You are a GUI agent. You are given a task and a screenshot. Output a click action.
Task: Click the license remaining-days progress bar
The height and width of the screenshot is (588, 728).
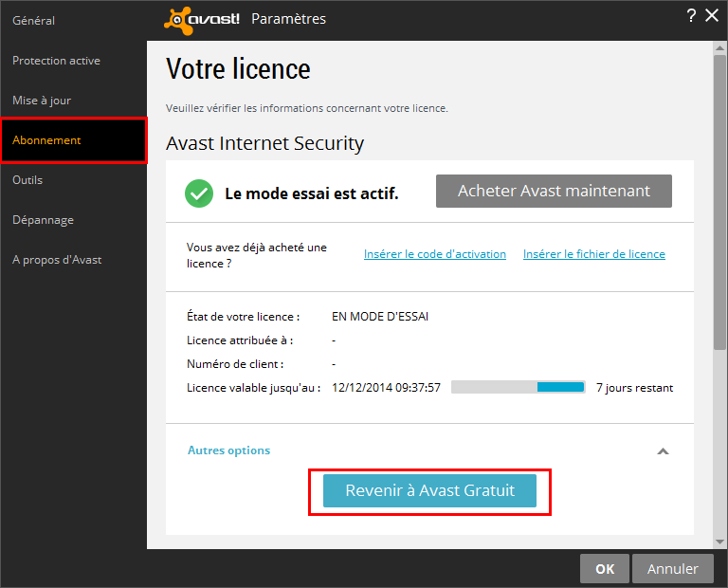(x=519, y=387)
